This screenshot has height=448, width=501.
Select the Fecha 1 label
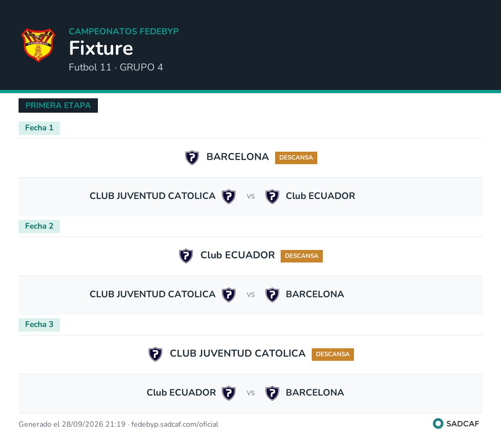[39, 128]
